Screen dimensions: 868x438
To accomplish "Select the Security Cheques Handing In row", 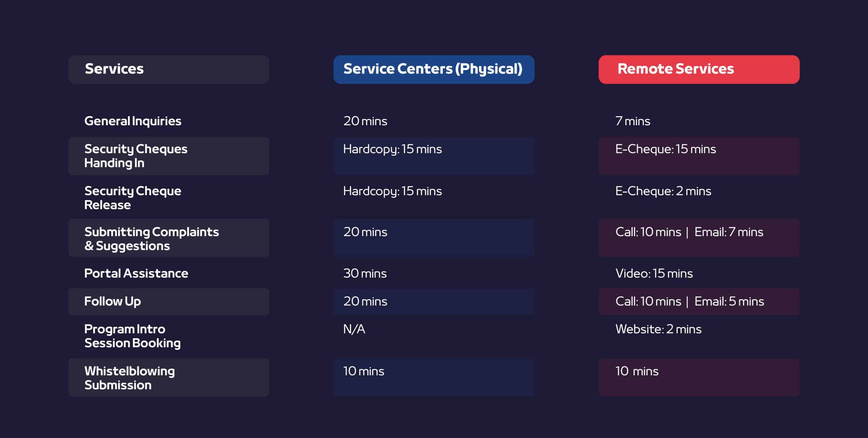I will click(136, 156).
